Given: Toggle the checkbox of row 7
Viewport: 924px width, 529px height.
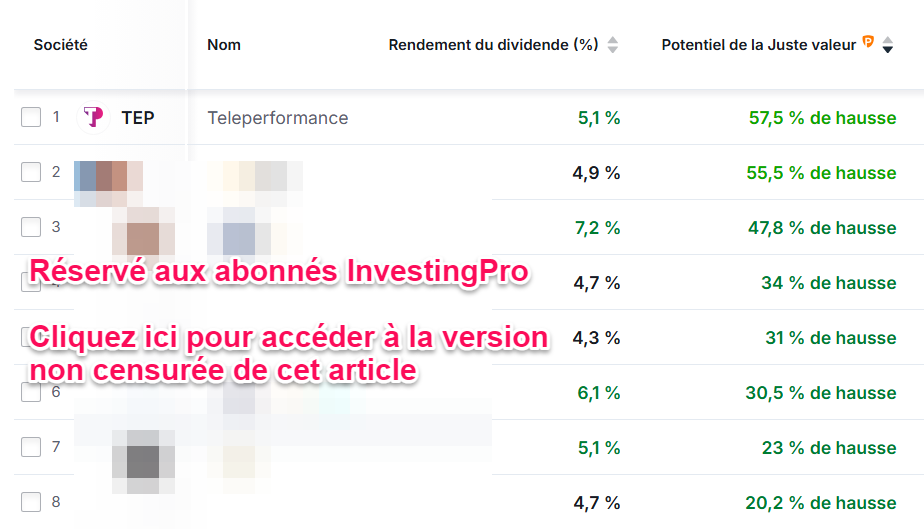Looking at the screenshot, I should [31, 447].
